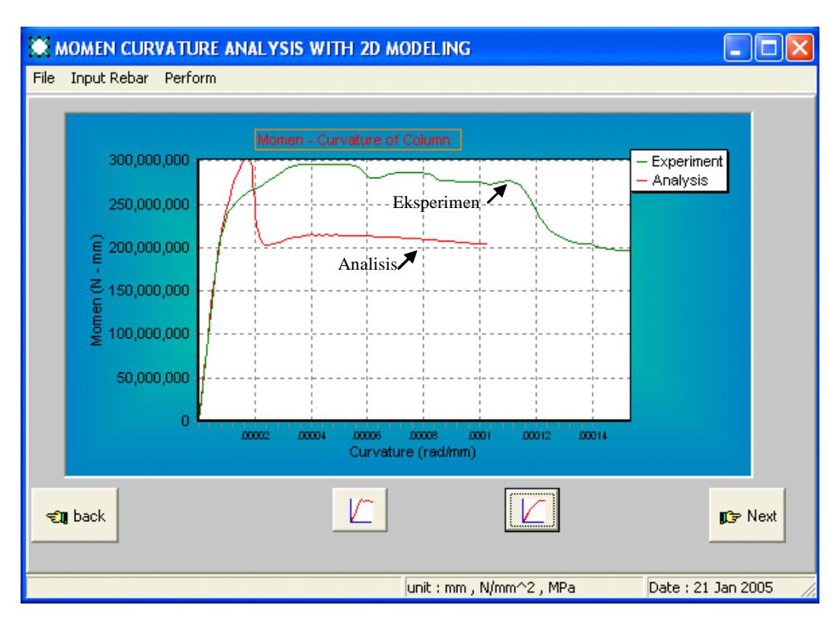This screenshot has height=618, width=840.
Task: Close the Momen Curvature Analysis window
Action: 800,48
